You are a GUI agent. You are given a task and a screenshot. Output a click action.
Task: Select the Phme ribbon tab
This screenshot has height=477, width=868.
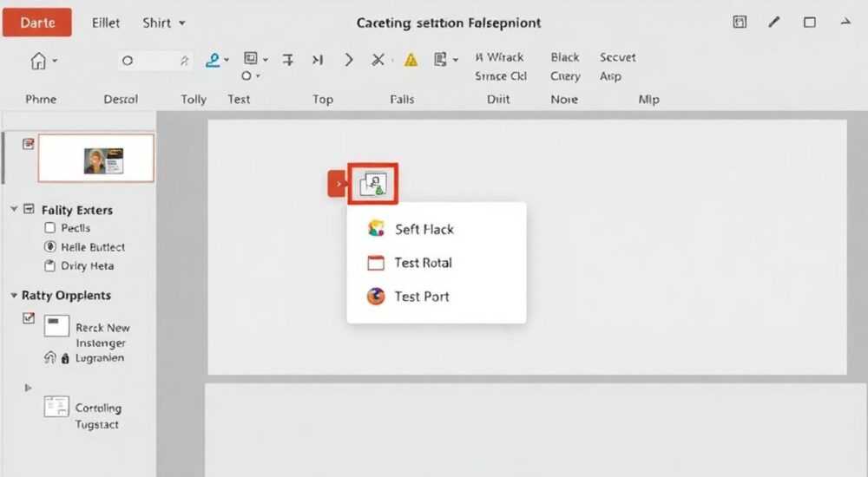point(41,99)
